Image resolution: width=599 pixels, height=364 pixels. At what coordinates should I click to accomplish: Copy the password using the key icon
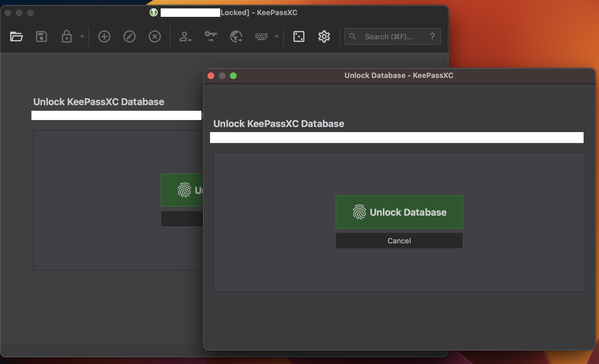tap(210, 36)
